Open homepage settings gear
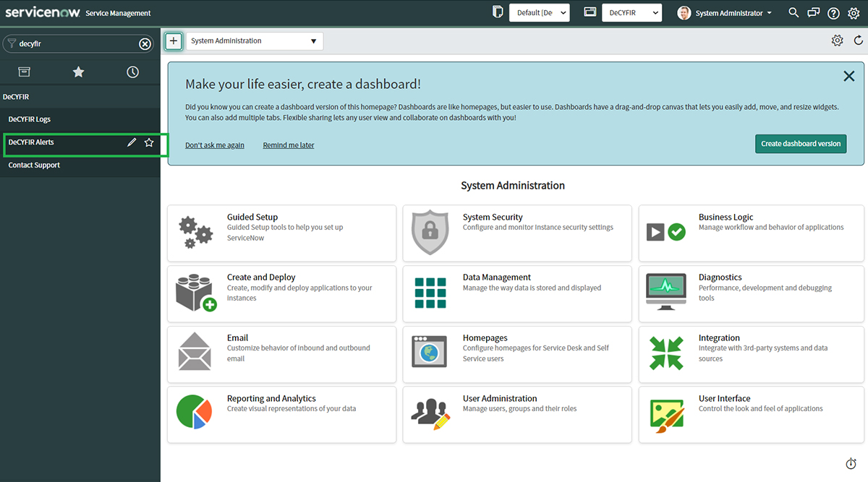868x482 pixels. pyautogui.click(x=838, y=40)
